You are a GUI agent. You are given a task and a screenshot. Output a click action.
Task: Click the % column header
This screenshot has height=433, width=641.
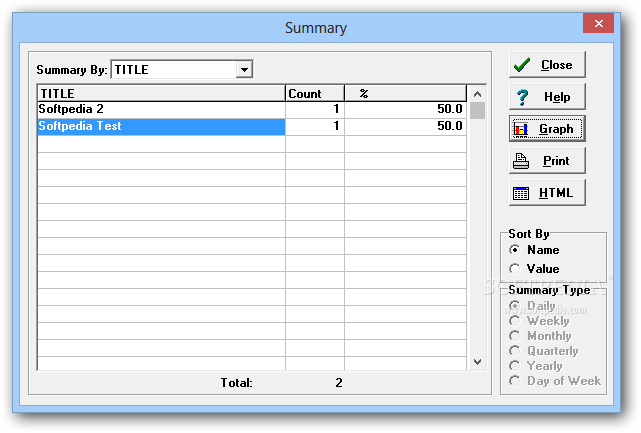[x=406, y=93]
